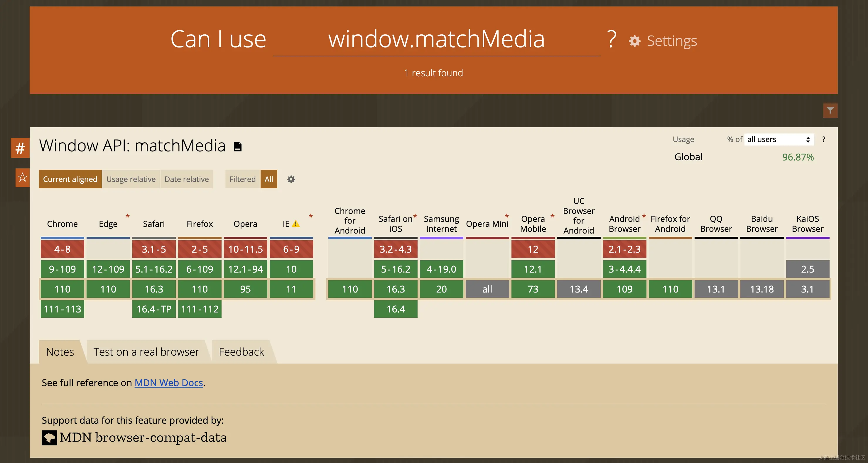The width and height of the screenshot is (868, 463).
Task: Click the window.matchMedia search field
Action: (x=436, y=40)
